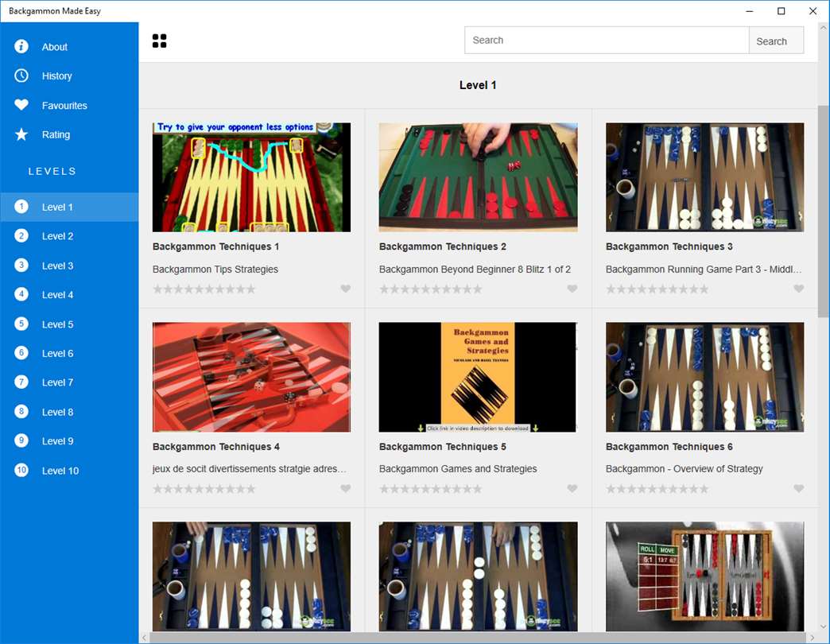Open the Backgammon Techniques 2 green board thumbnail
This screenshot has width=830, height=644.
pyautogui.click(x=478, y=177)
